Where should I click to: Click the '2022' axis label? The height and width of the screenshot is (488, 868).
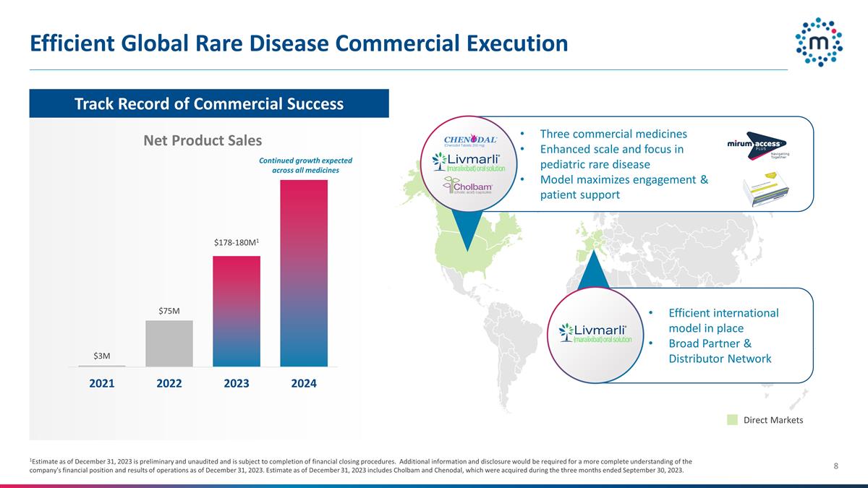[169, 383]
